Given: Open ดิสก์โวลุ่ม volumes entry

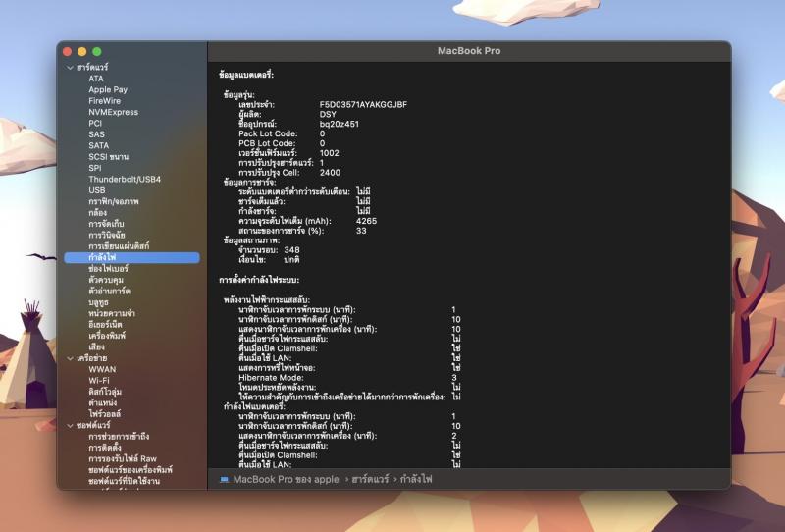Looking at the screenshot, I should (x=105, y=392).
